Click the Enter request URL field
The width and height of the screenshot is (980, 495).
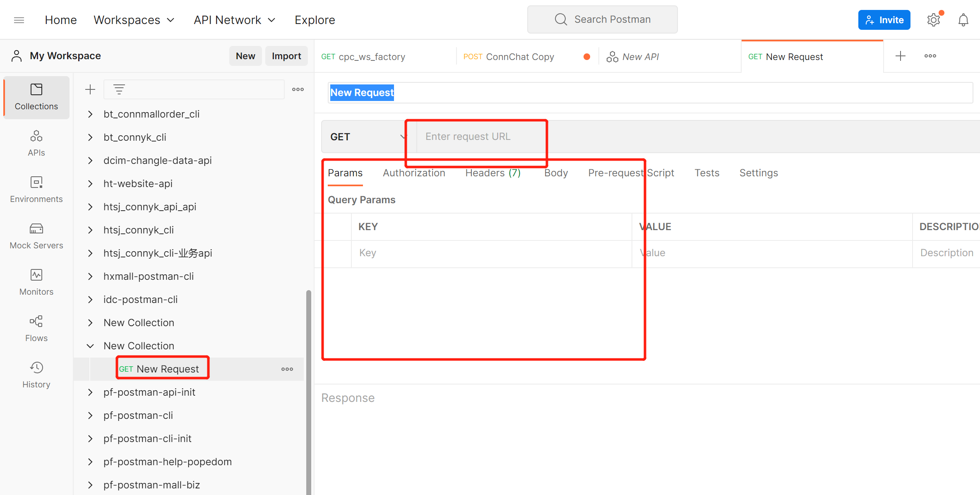click(x=698, y=137)
